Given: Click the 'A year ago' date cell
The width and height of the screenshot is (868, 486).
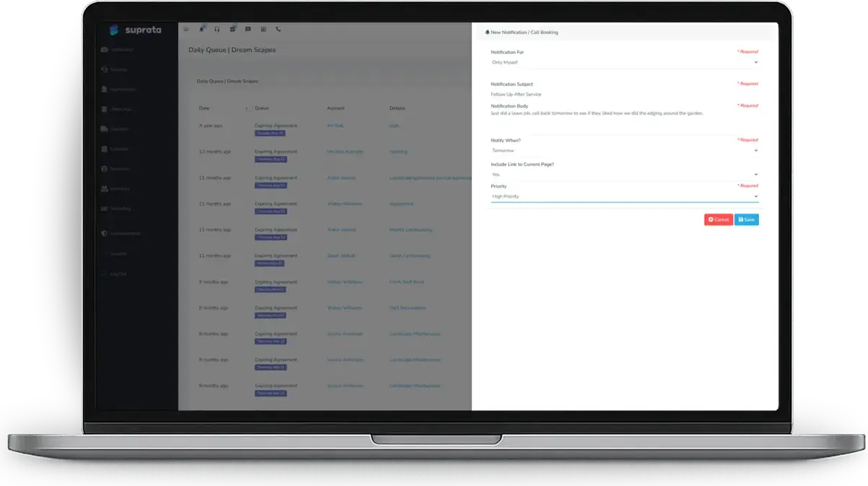Looking at the screenshot, I should (211, 126).
